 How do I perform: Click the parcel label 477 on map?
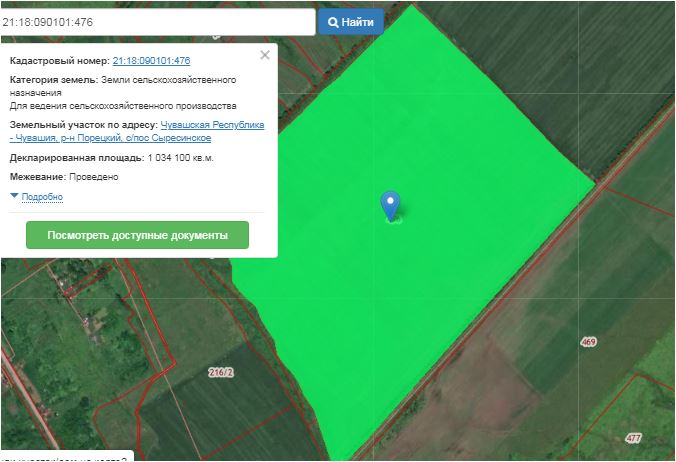click(633, 438)
